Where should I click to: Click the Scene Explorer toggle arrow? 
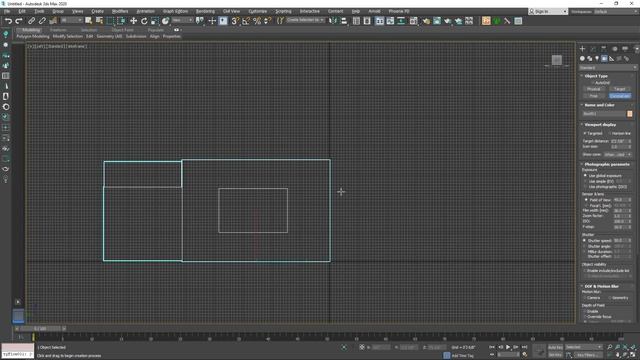18,302
